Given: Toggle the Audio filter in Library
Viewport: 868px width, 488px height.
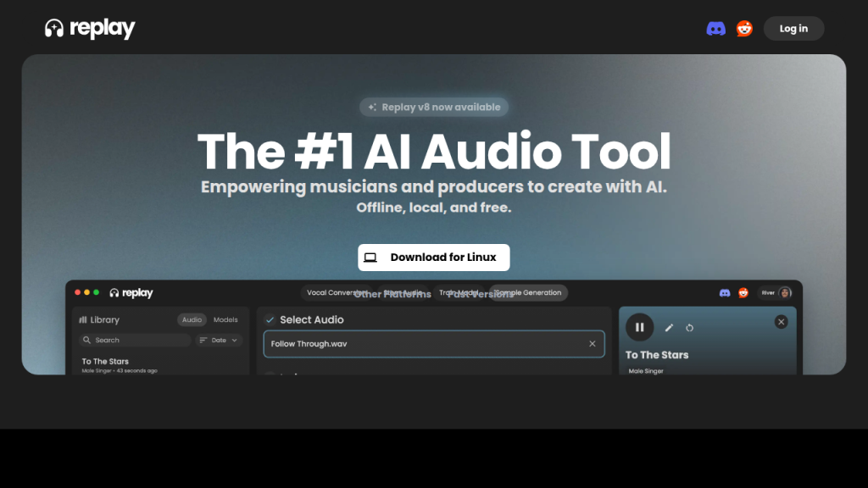Looking at the screenshot, I should pos(192,319).
